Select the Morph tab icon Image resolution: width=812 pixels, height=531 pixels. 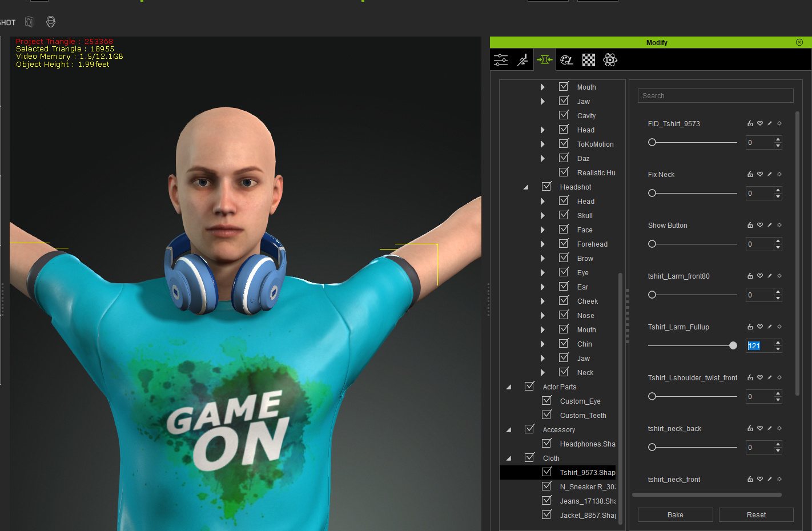point(545,60)
